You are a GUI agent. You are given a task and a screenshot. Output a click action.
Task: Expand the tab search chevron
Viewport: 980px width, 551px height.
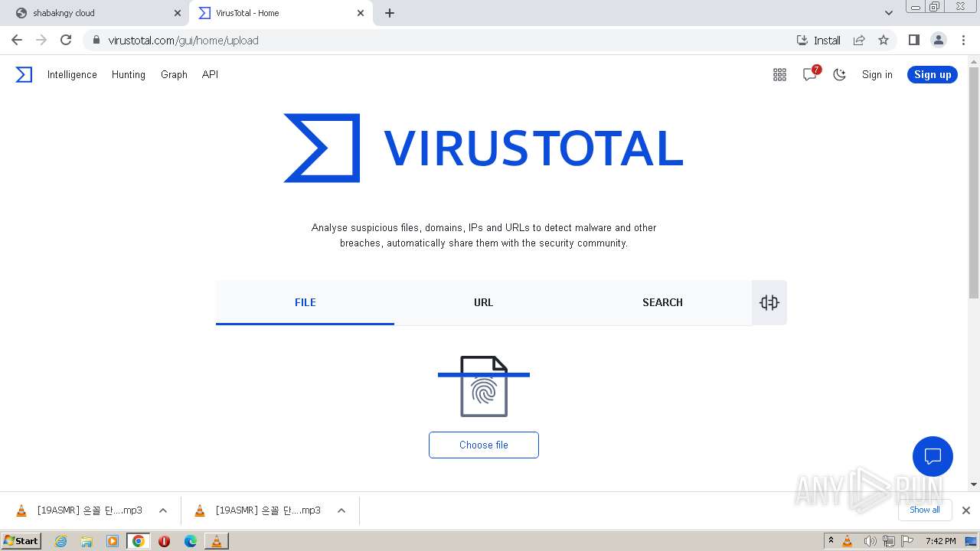(x=888, y=13)
